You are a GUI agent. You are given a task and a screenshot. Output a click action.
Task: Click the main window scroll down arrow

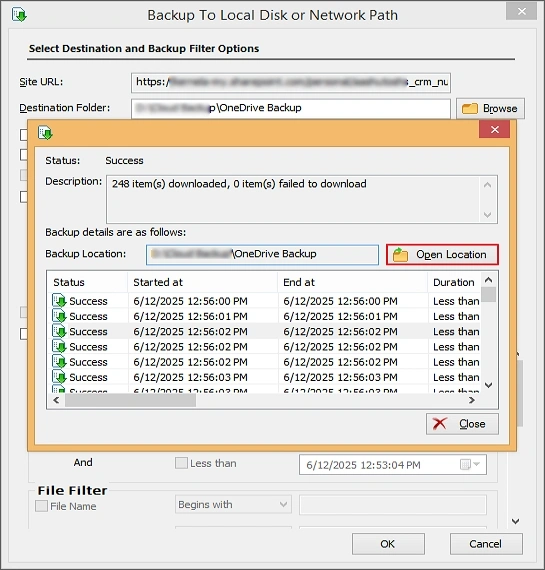(516, 521)
